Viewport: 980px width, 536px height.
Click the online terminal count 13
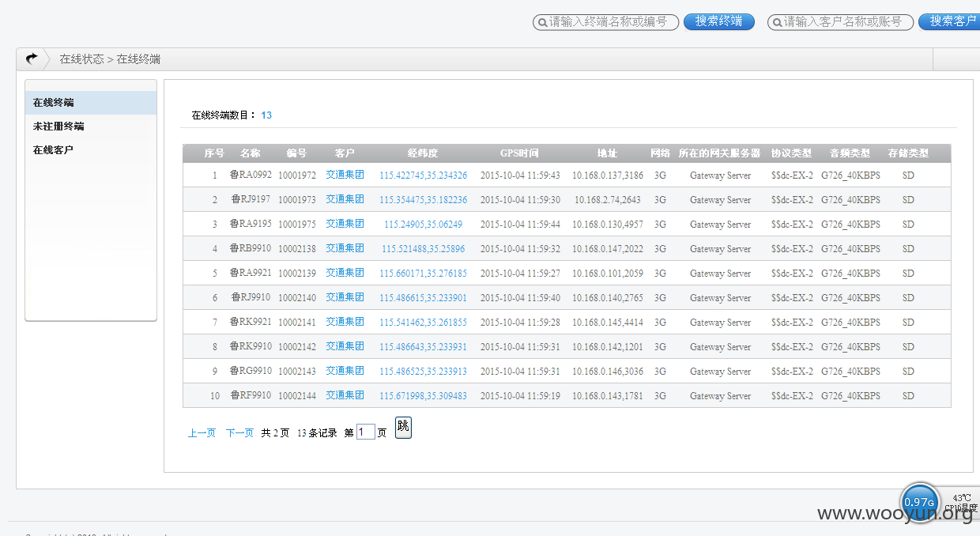(266, 115)
